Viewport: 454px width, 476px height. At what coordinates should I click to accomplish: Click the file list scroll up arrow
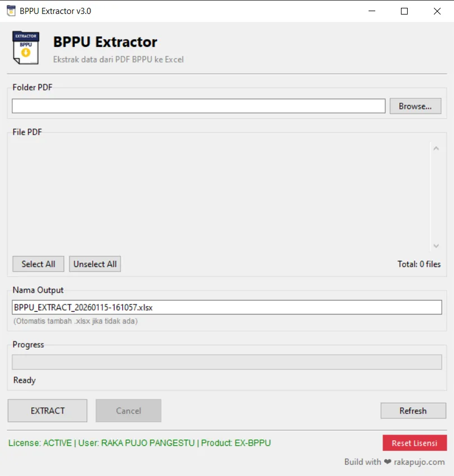pyautogui.click(x=436, y=149)
